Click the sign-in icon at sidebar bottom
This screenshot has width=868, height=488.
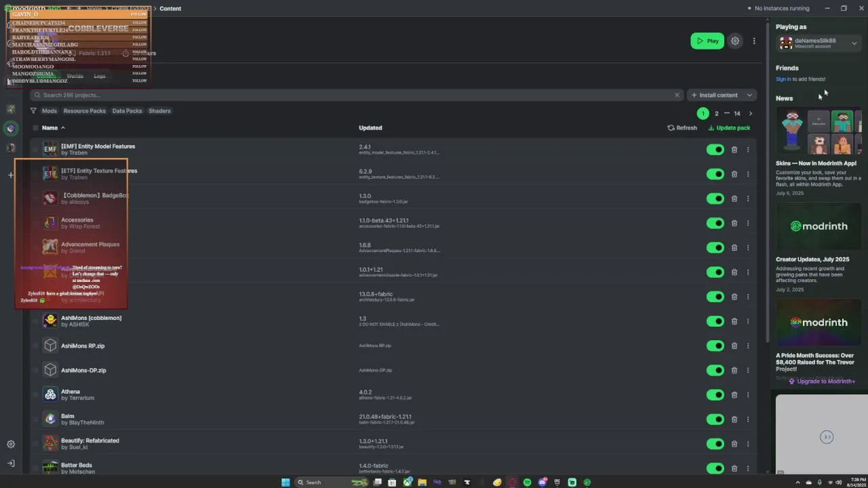tap(11, 464)
